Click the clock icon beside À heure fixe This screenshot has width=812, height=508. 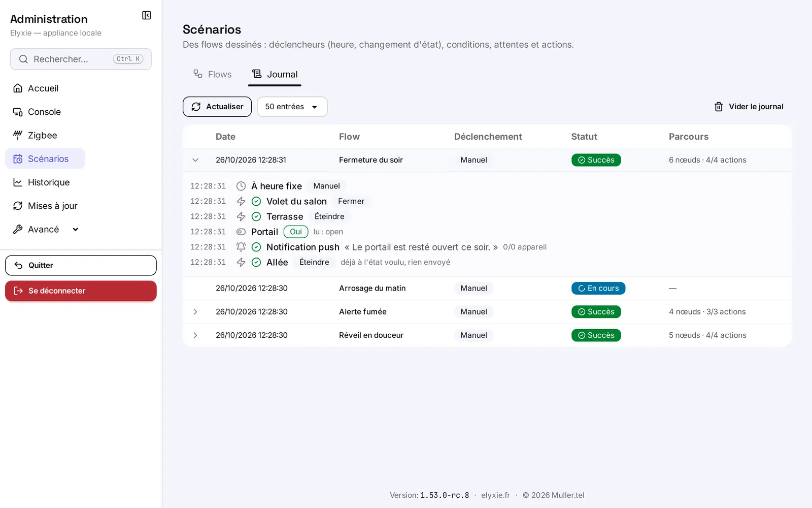pyautogui.click(x=241, y=186)
